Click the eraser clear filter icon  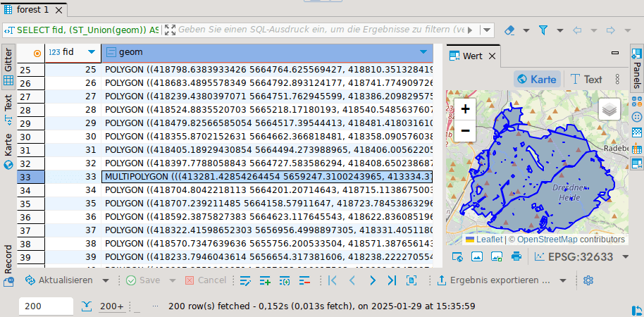509,30
